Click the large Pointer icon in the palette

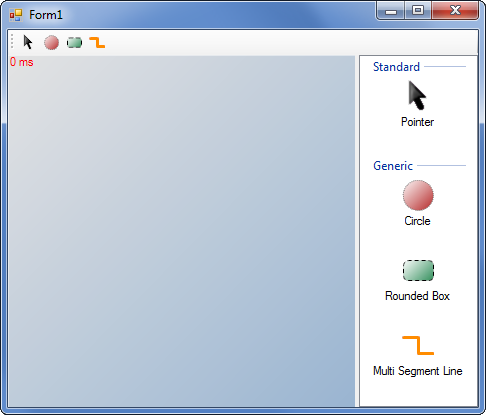pos(417,95)
